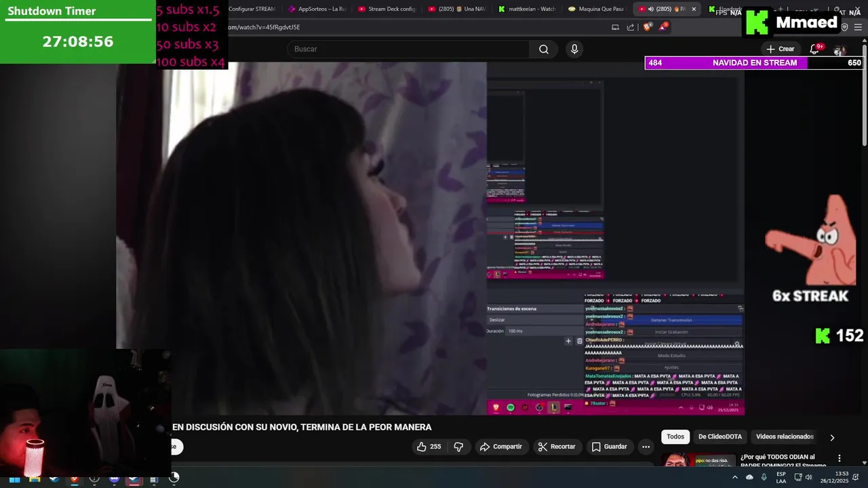Screen dimensions: 868x488
Task: Click the volume speaker tray icon
Action: tap(808, 477)
